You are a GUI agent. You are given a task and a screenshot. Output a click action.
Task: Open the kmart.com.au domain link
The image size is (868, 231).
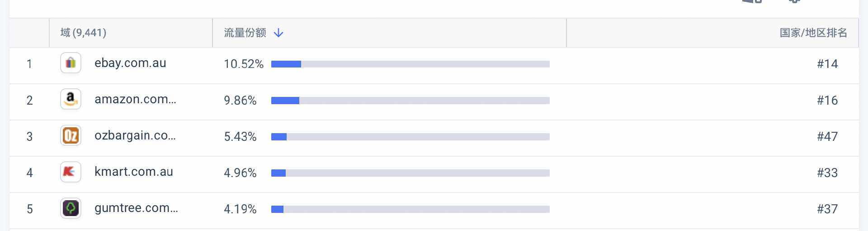[133, 172]
